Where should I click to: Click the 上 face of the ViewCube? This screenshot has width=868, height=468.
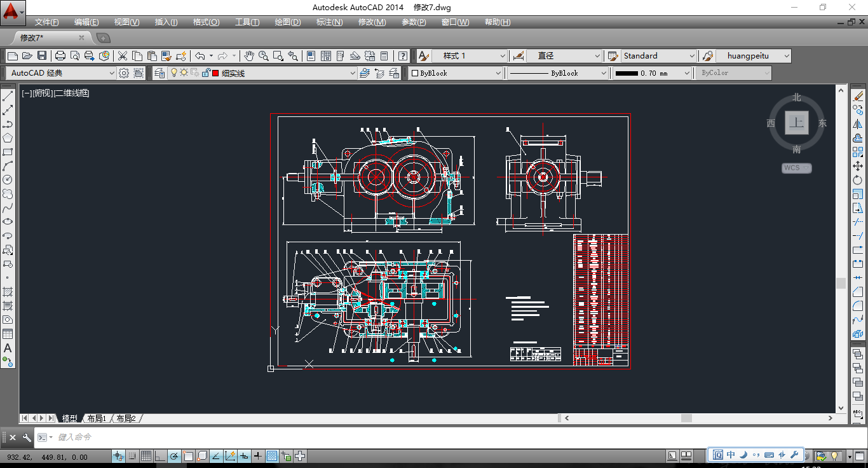[796, 123]
